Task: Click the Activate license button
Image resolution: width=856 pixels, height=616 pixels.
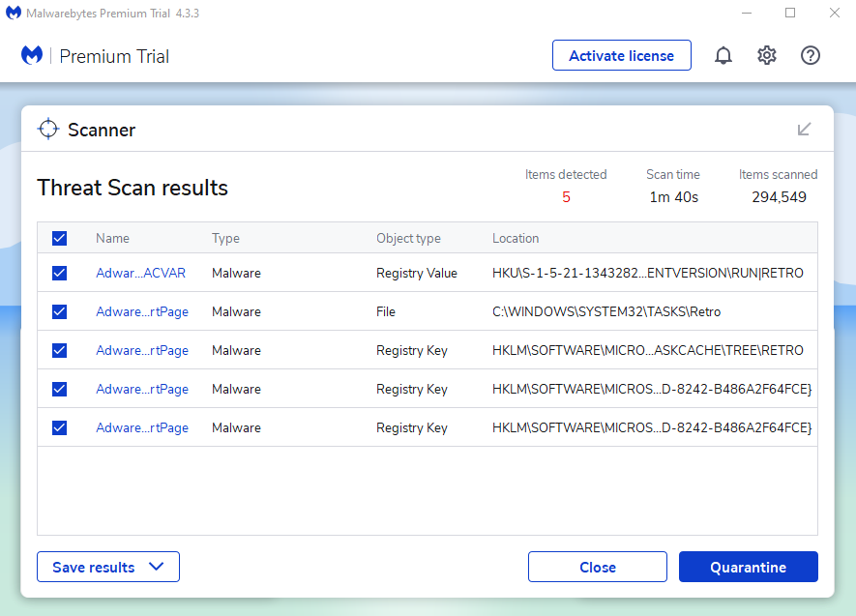Action: point(621,55)
